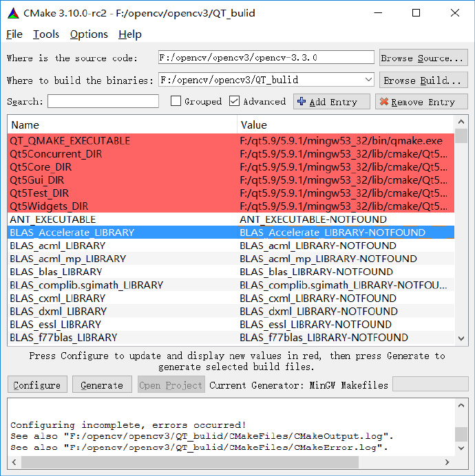Viewport: 475px width, 476px height.
Task: Select the BLAS_dxml_LIBRARY entry
Action: point(231,311)
